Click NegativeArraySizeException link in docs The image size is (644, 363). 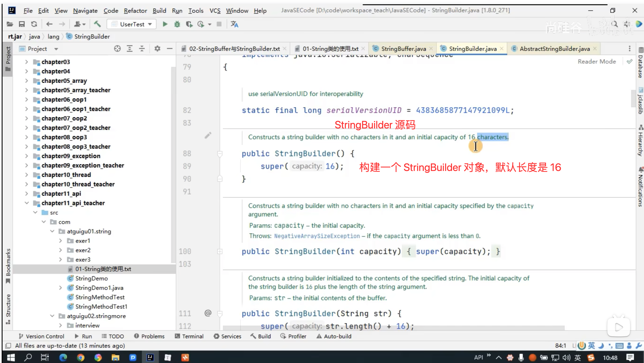tap(317, 236)
